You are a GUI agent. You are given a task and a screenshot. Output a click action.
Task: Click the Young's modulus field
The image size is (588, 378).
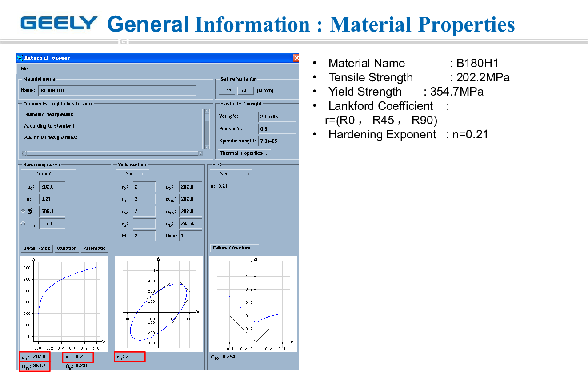point(277,117)
